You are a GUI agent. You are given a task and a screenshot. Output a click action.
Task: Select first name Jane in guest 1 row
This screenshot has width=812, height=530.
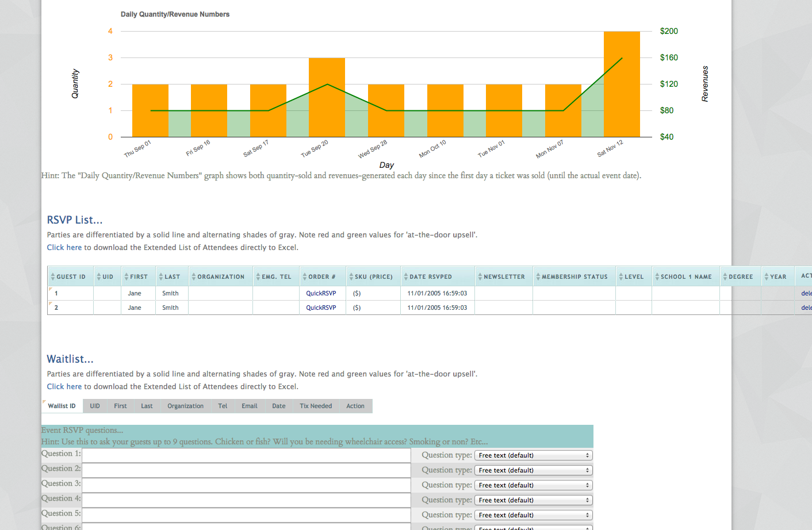pos(135,293)
